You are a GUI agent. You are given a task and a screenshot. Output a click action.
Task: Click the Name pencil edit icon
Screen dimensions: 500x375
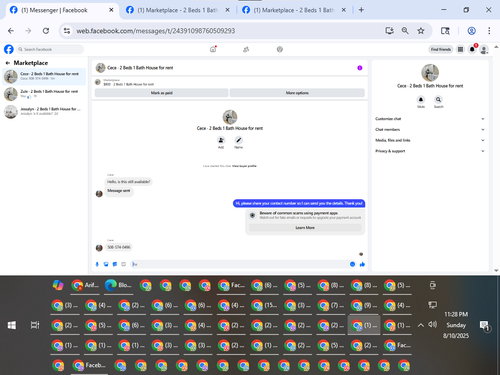point(238,140)
